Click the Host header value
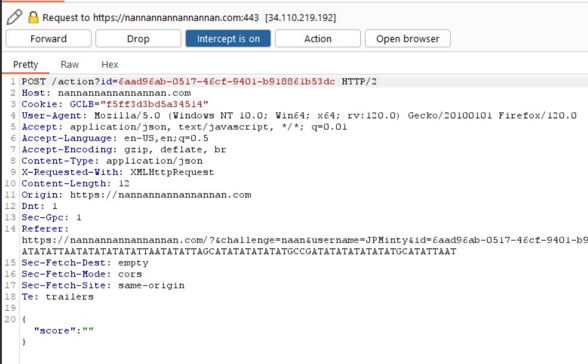This screenshot has height=364, width=588. (124, 93)
